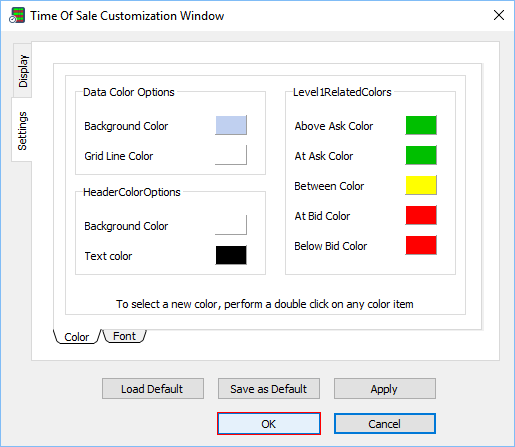
Task: Click the At Ask Color swatch
Action: pyautogui.click(x=421, y=155)
